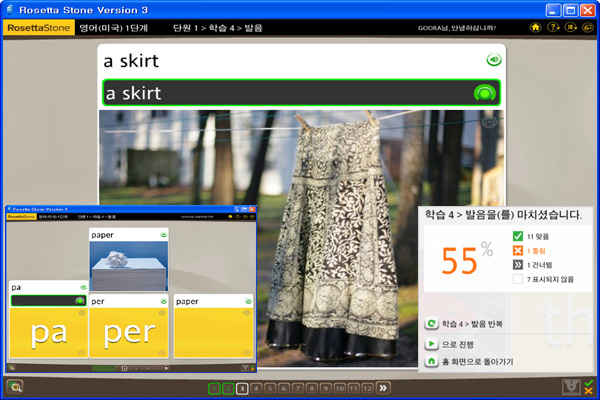This screenshot has height=400, width=600.
Task: Click the green check mark in the bottom-right corner
Action: [x=589, y=383]
